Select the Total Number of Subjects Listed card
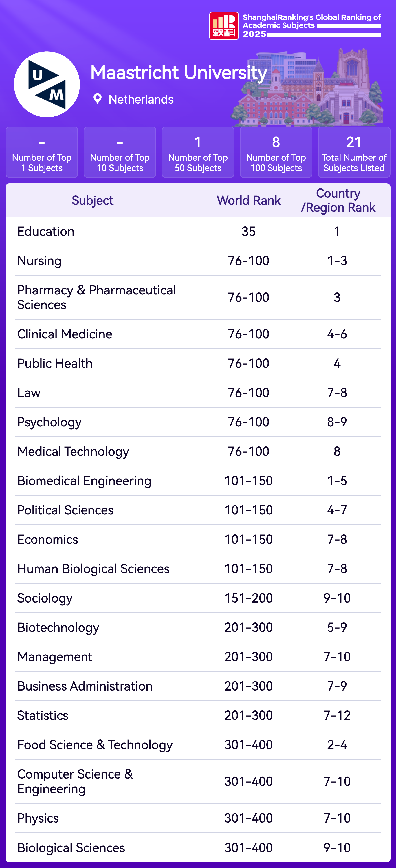Image resolution: width=396 pixels, height=868 pixels. [354, 152]
